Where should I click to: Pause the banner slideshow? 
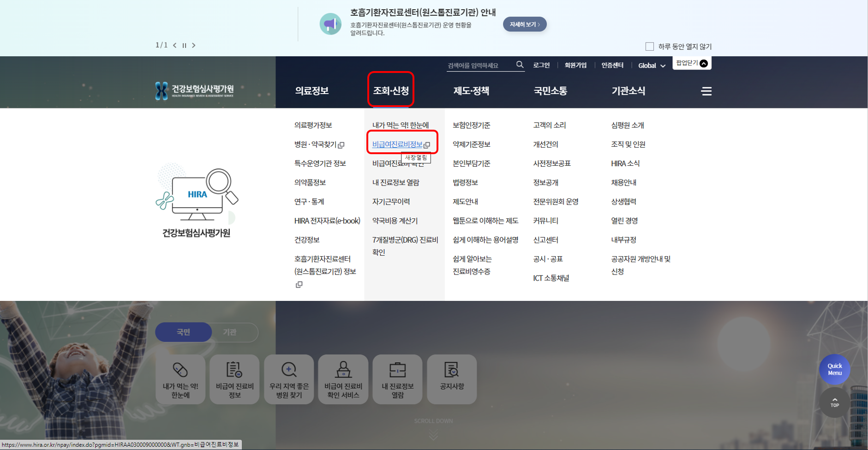[x=184, y=45]
